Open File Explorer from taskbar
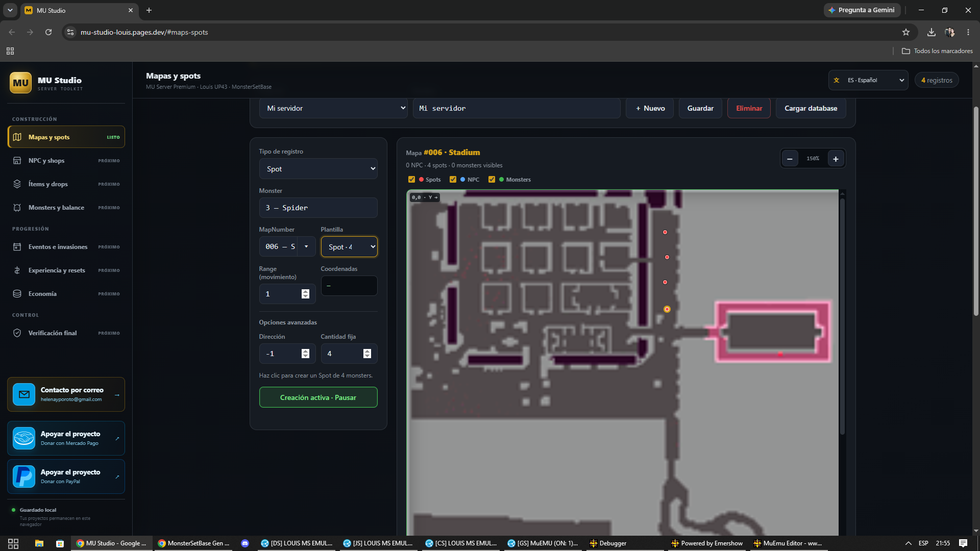980x551 pixels. click(39, 543)
